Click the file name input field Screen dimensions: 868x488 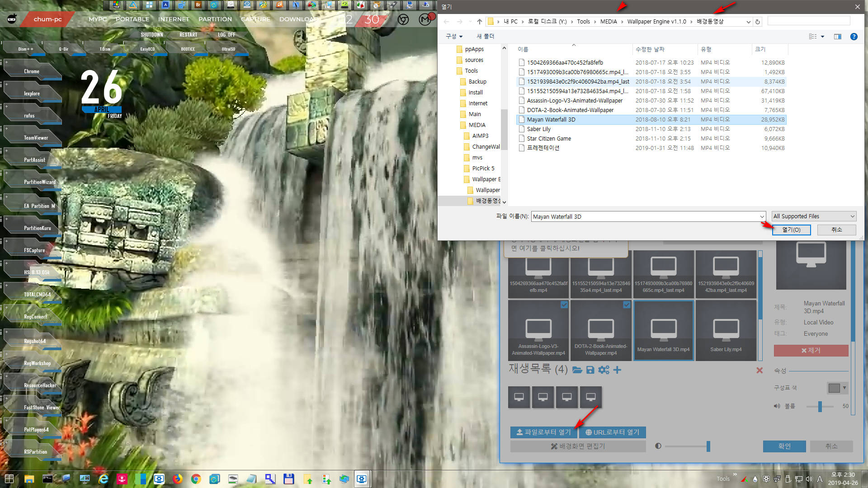pyautogui.click(x=645, y=217)
